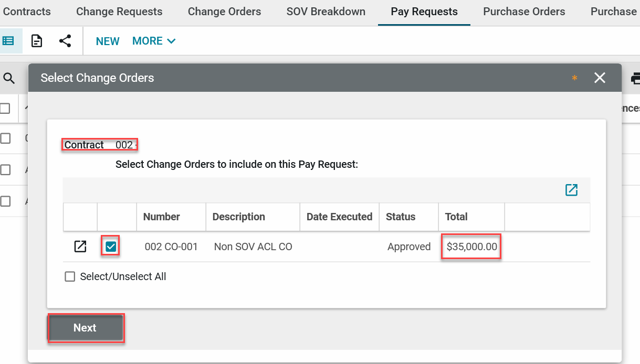640x364 pixels.
Task: Click the share icon in toolbar
Action: click(65, 41)
